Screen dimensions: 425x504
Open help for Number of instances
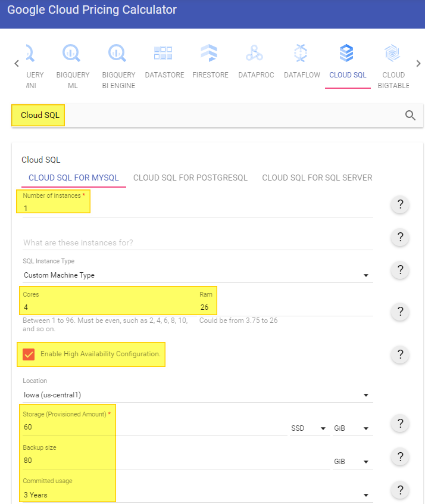tap(400, 204)
